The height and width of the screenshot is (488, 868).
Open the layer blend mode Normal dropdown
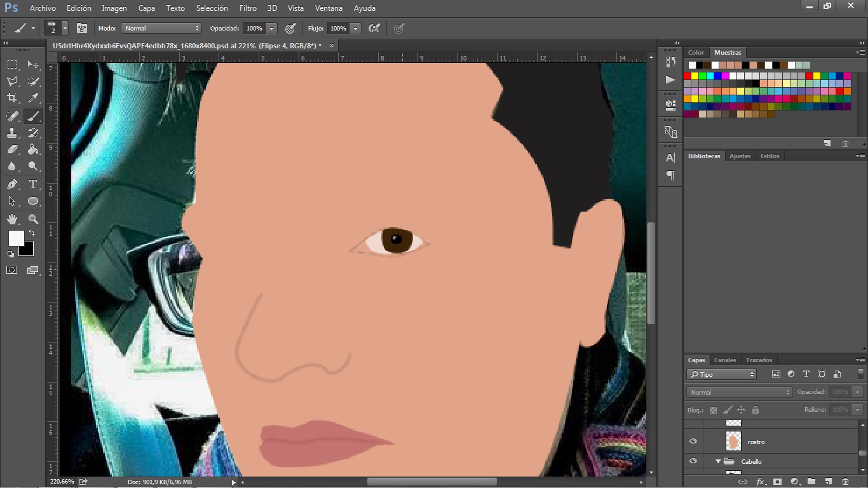(739, 392)
